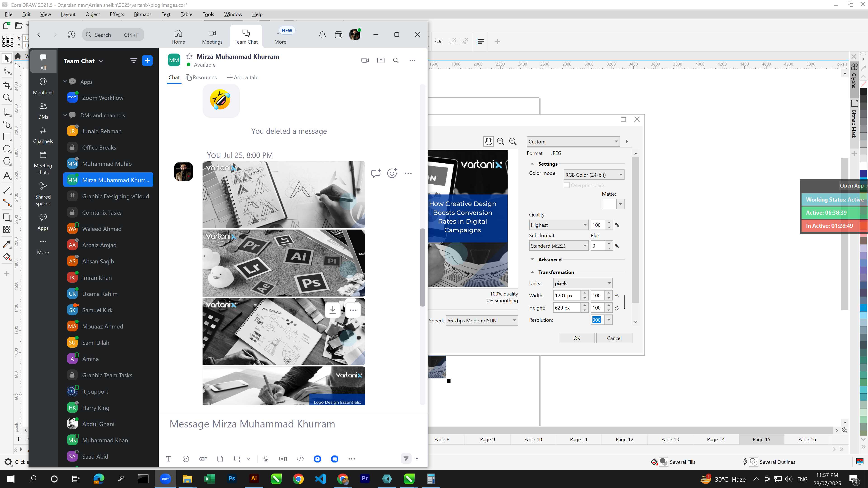This screenshot has height=488, width=868.
Task: Open Mentions in Zoom sidebar
Action: pos(43,86)
